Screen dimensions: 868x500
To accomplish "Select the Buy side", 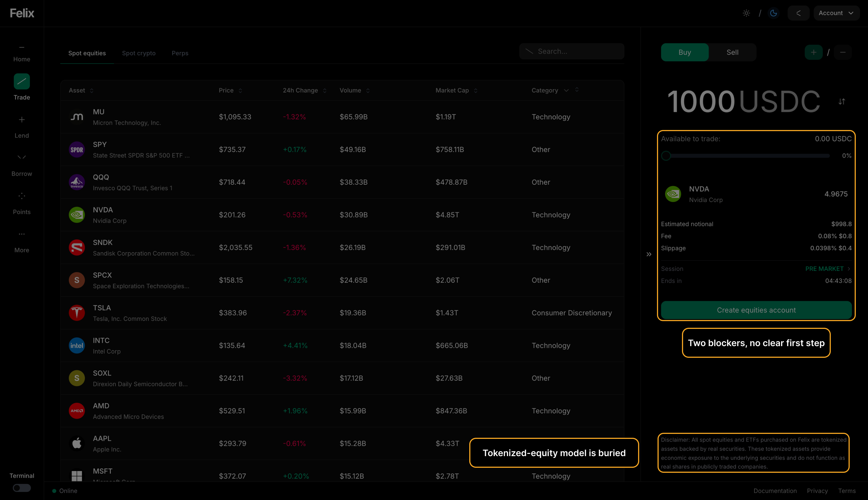I will 685,52.
